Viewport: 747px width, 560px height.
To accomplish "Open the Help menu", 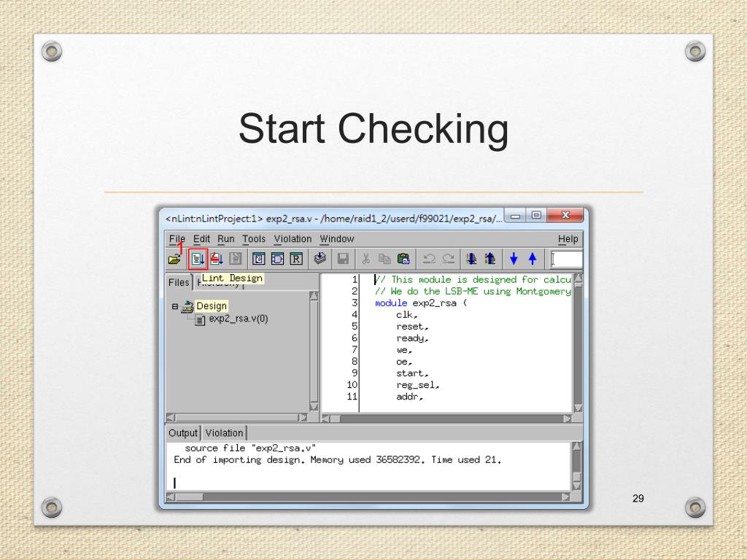I will click(568, 239).
